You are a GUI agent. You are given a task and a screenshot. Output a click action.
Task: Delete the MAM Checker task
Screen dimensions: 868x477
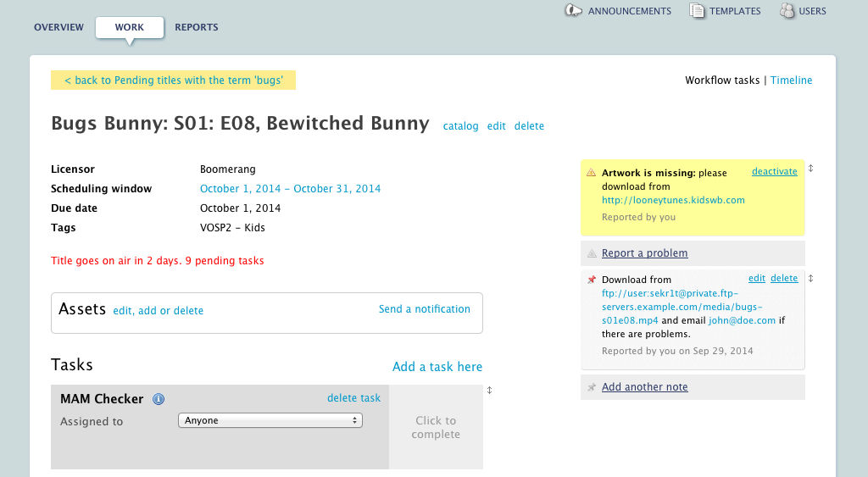(x=353, y=398)
